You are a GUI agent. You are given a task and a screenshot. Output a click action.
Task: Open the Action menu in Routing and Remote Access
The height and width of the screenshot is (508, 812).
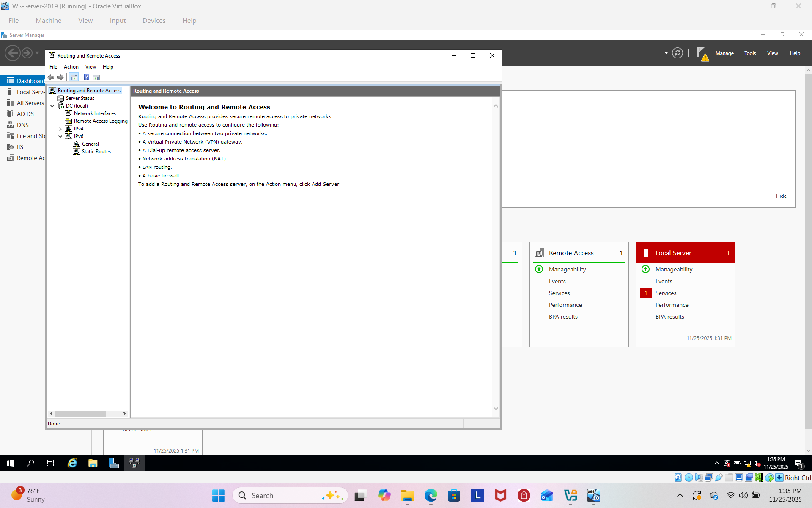point(71,67)
